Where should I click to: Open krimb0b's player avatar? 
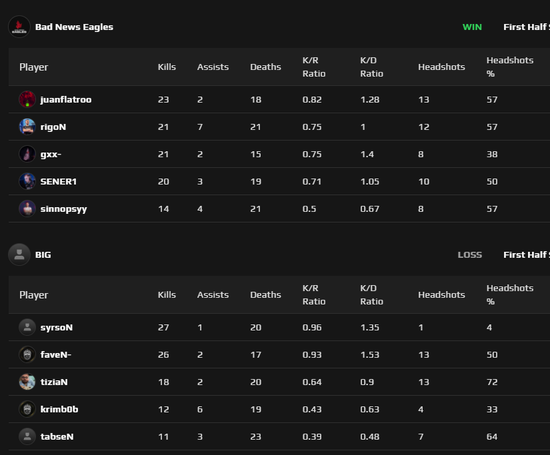pyautogui.click(x=27, y=409)
